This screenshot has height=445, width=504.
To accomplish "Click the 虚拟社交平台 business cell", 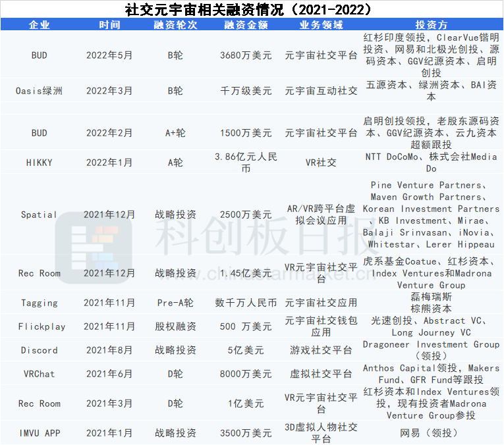I will (321, 374).
